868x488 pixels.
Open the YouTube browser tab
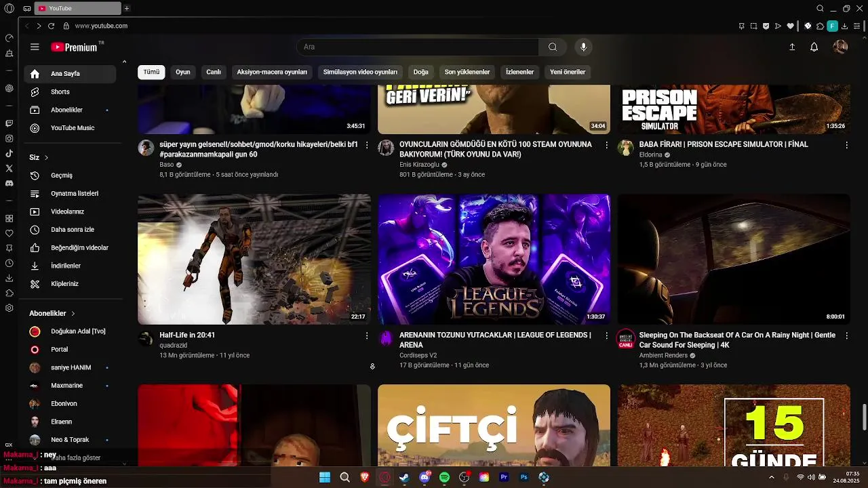(x=78, y=8)
